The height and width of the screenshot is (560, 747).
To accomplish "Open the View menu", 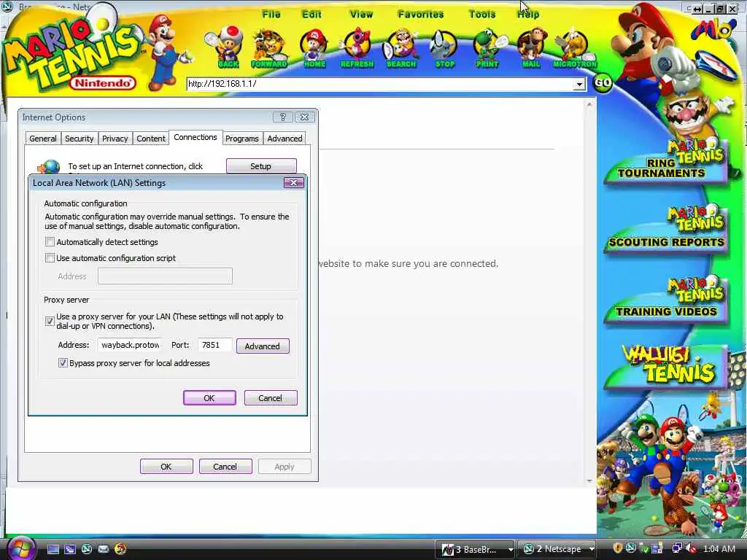I will click(x=361, y=15).
